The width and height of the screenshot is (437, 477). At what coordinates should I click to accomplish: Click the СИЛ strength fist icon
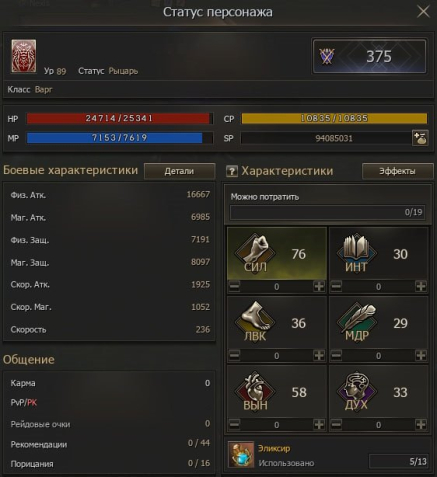point(255,254)
